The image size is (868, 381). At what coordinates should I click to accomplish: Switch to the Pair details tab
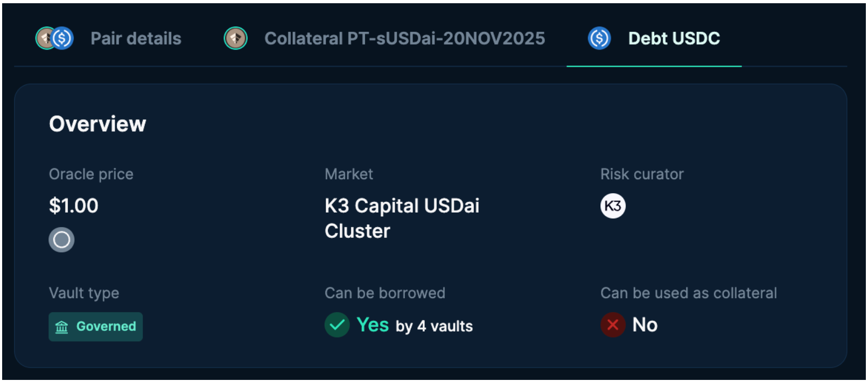click(x=136, y=38)
